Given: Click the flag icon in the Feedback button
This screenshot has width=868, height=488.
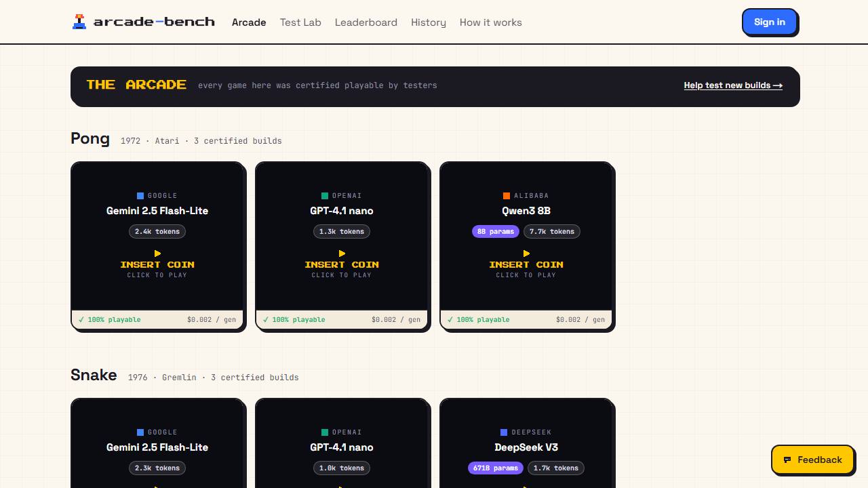Looking at the screenshot, I should click(787, 460).
